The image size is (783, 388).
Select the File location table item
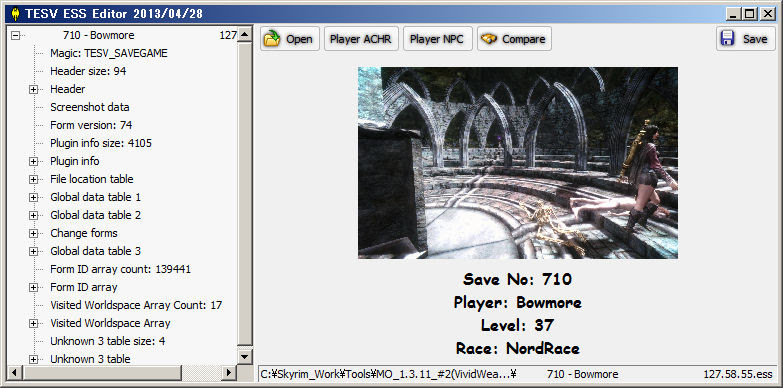pos(91,179)
